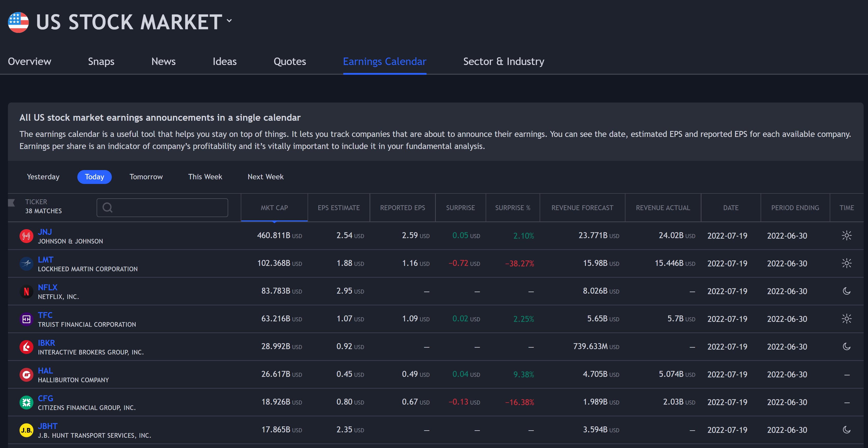Open the JNJ ticker link
868x448 pixels.
pyautogui.click(x=45, y=232)
